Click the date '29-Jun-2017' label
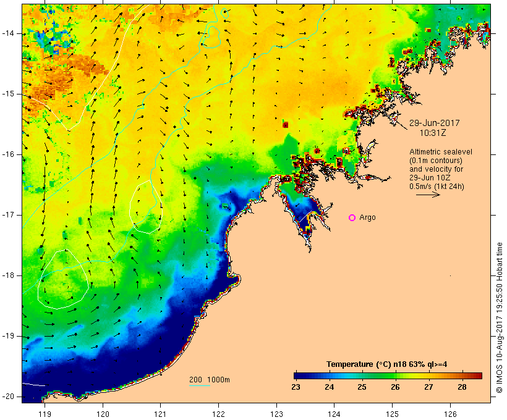 pos(434,123)
